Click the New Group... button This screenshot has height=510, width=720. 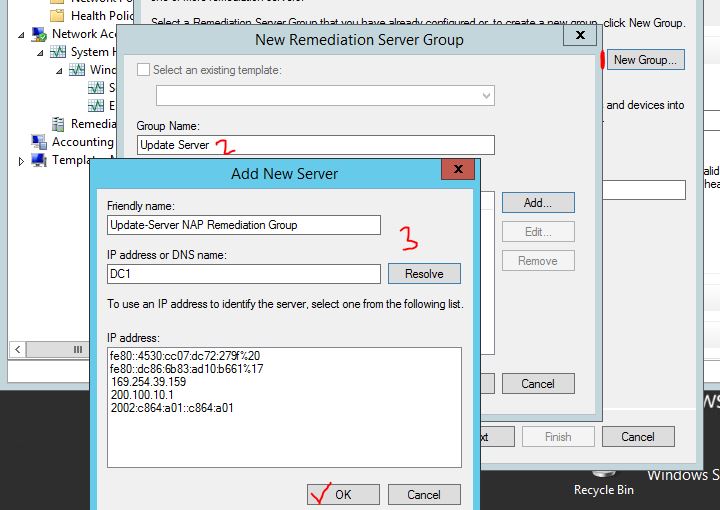(645, 60)
